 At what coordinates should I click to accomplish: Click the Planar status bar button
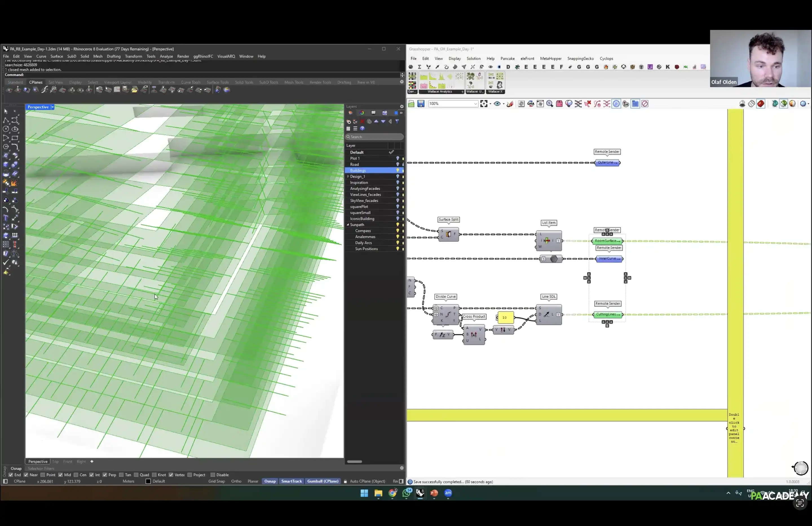click(253, 482)
